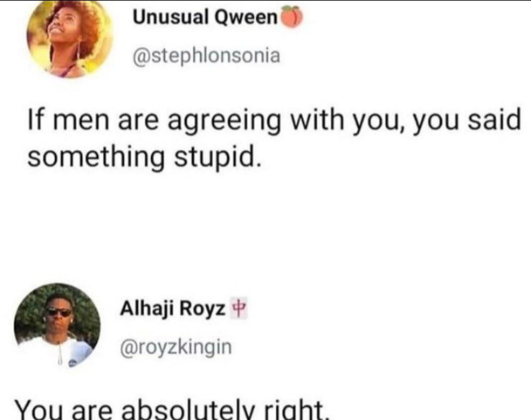Click the sunglasses in Alhaji Royz's avatar
This screenshot has width=531, height=420.
59,313
